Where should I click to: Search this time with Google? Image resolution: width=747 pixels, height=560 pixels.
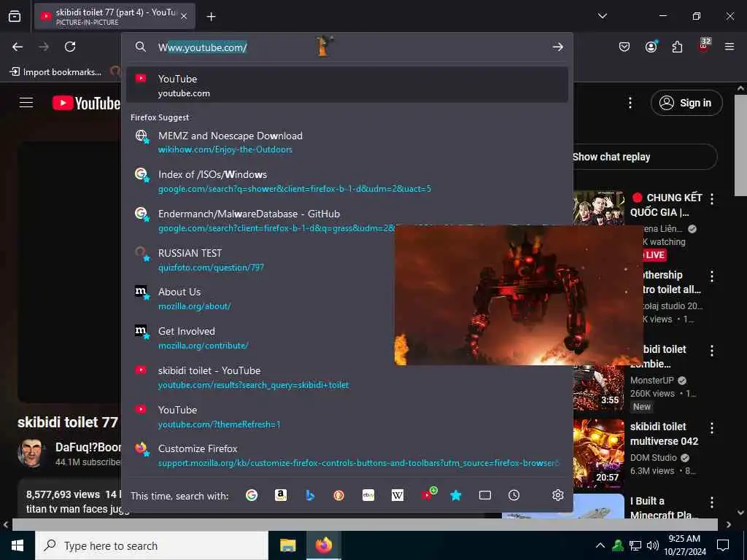[252, 495]
